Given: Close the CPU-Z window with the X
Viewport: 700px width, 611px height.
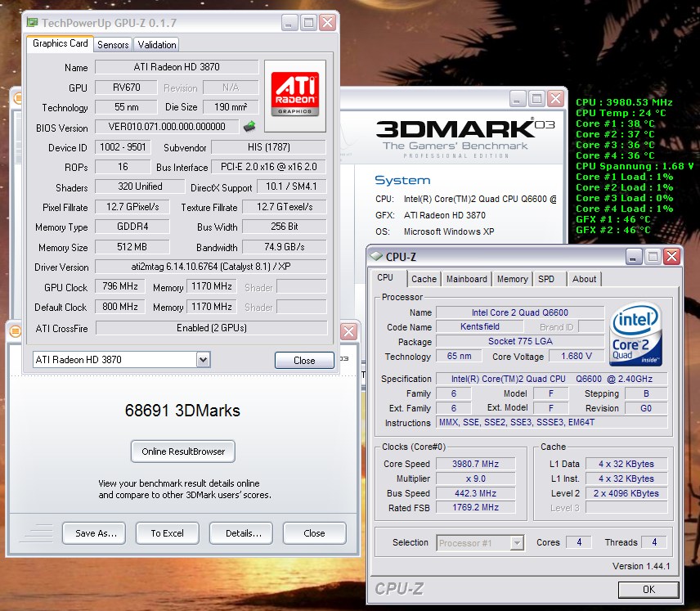Looking at the screenshot, I should click(672, 256).
